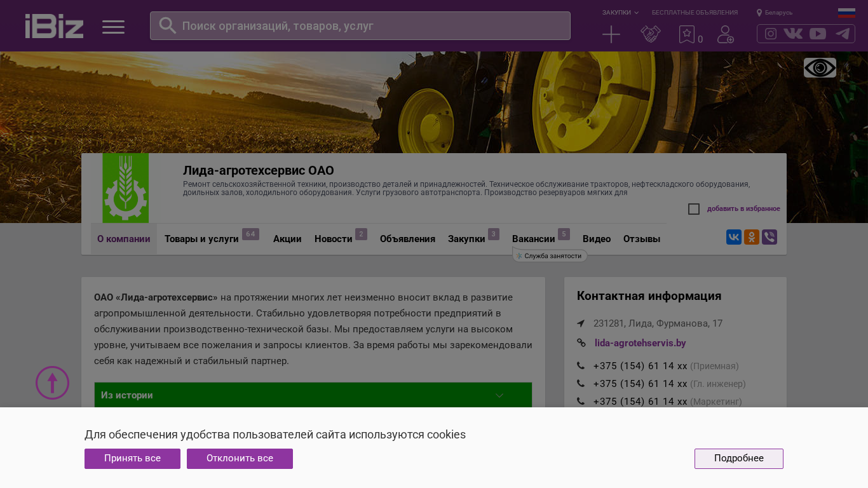
Task: Check the 'добавить в избранное' checkbox
Action: coord(694,209)
